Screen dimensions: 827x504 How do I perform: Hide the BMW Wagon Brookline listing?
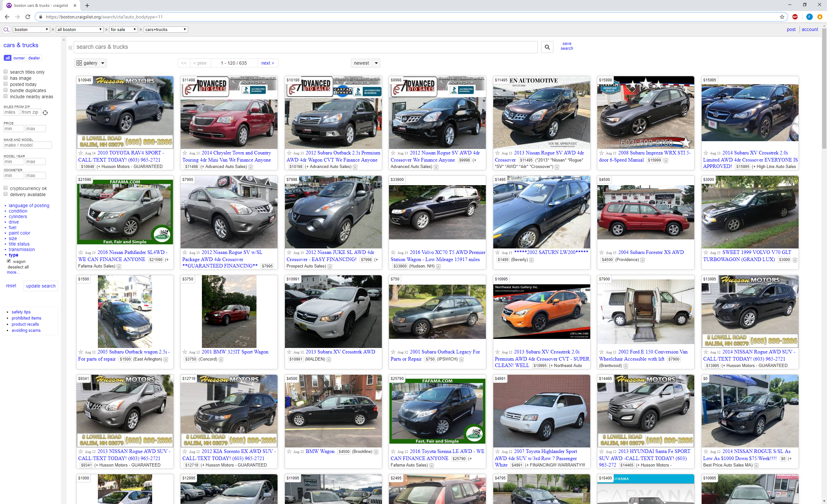tap(376, 452)
